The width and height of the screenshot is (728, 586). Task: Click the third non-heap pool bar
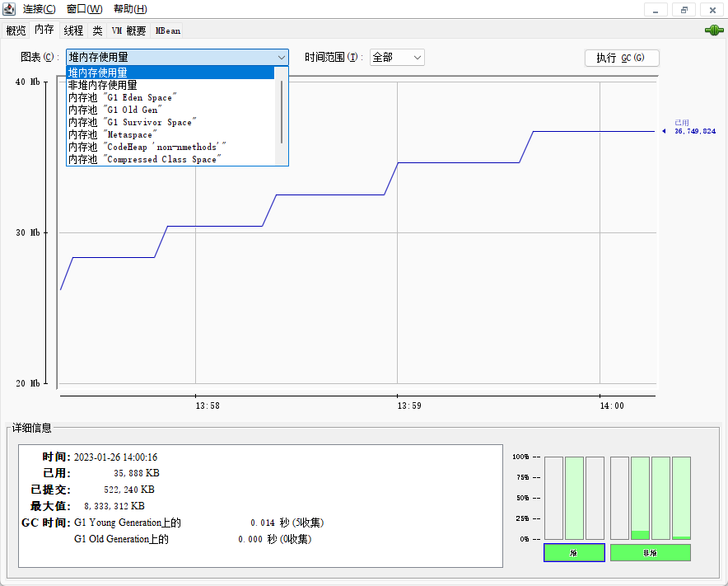[x=660, y=498]
